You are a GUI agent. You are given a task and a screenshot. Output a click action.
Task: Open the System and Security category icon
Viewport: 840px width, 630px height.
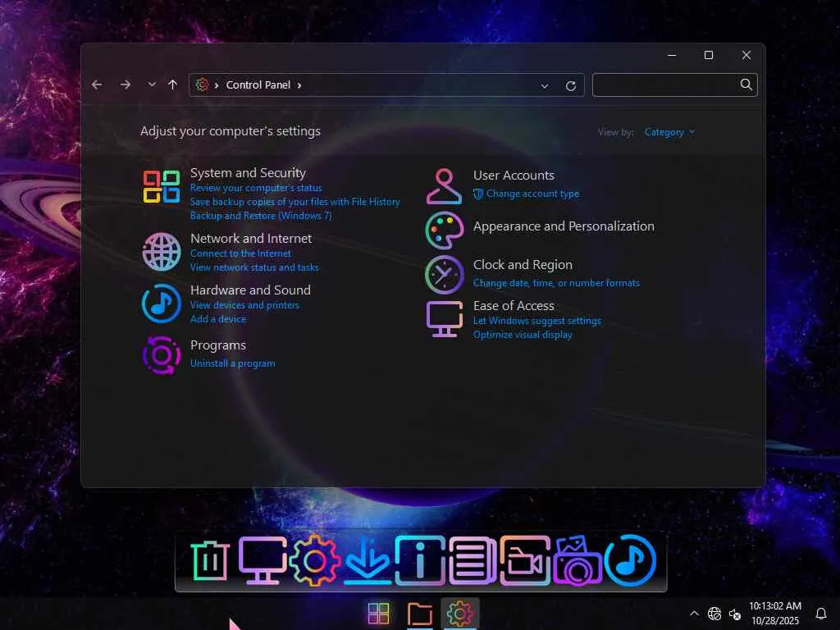tap(162, 187)
